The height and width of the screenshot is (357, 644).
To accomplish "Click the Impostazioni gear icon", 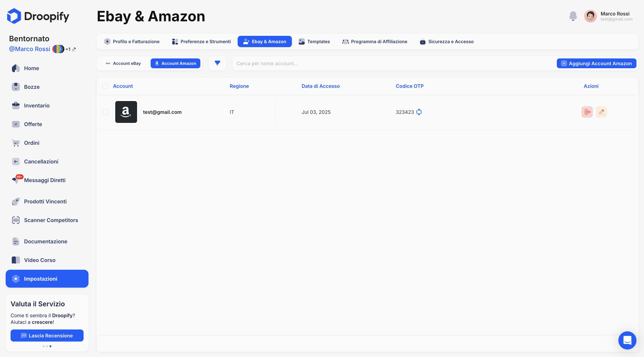I will (x=16, y=279).
